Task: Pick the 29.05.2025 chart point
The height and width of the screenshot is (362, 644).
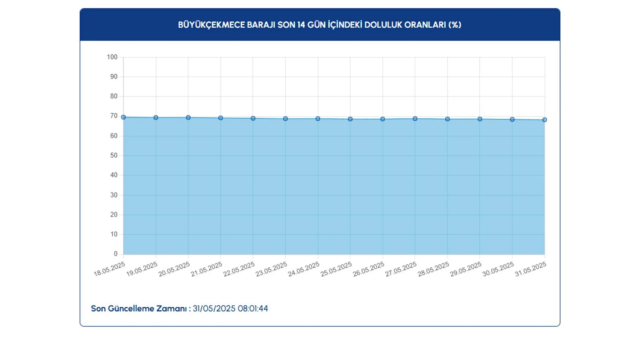Action: click(480, 119)
